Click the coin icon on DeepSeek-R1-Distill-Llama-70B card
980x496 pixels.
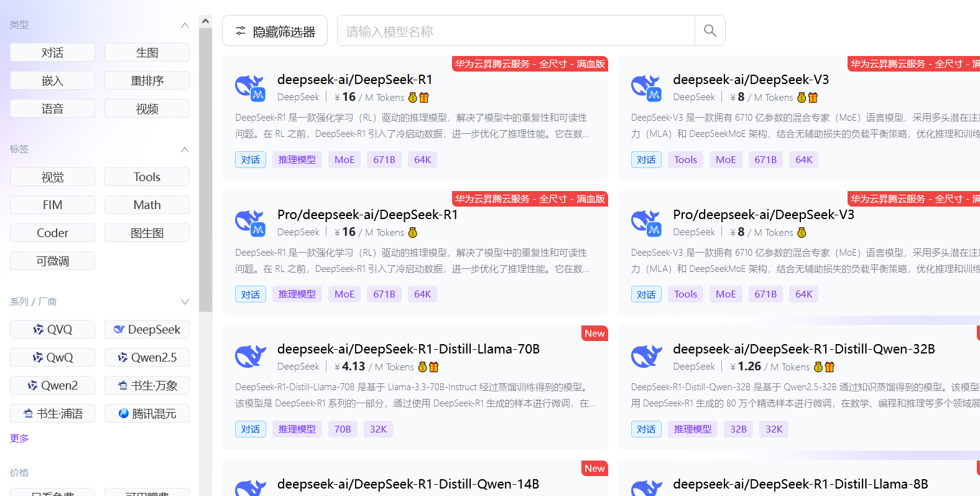[x=423, y=367]
